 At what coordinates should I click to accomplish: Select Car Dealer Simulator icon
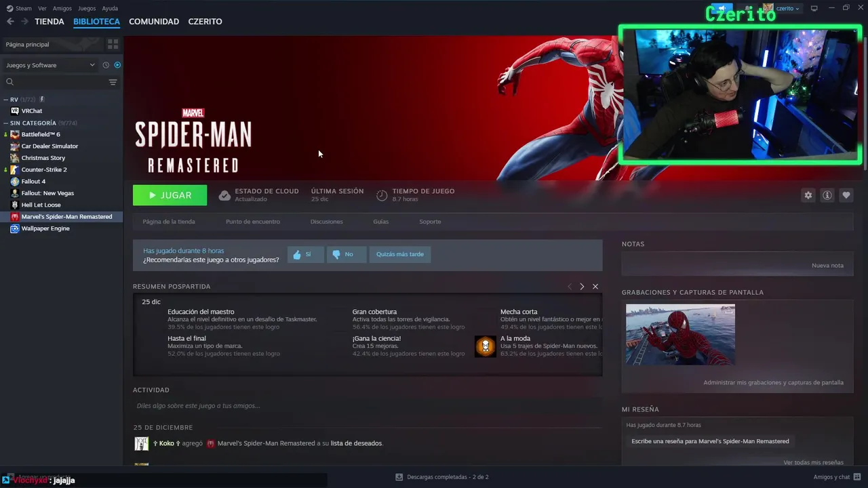(x=15, y=146)
